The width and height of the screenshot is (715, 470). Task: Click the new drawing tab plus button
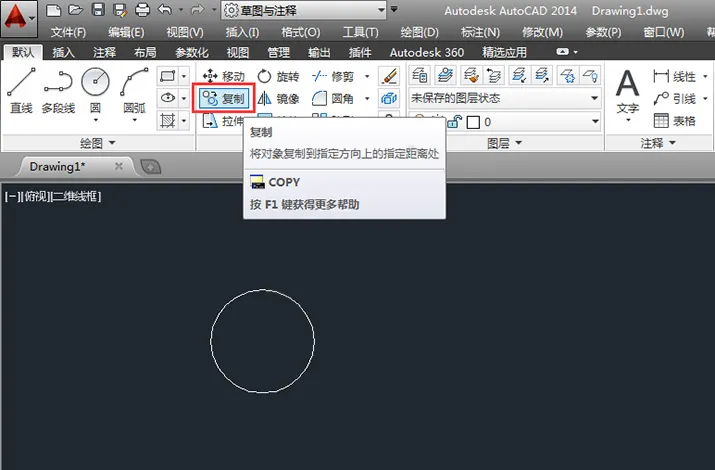150,167
